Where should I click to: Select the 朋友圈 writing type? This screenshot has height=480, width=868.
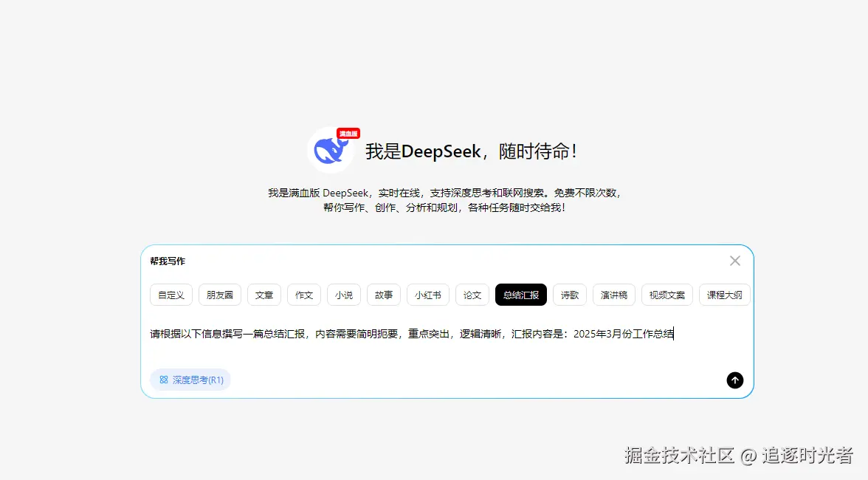pyautogui.click(x=220, y=295)
